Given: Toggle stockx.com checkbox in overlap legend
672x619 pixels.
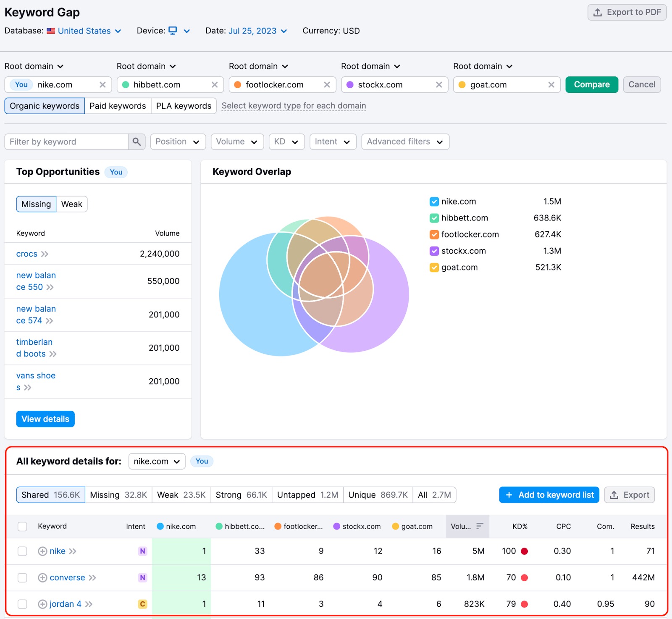Looking at the screenshot, I should click(x=434, y=251).
